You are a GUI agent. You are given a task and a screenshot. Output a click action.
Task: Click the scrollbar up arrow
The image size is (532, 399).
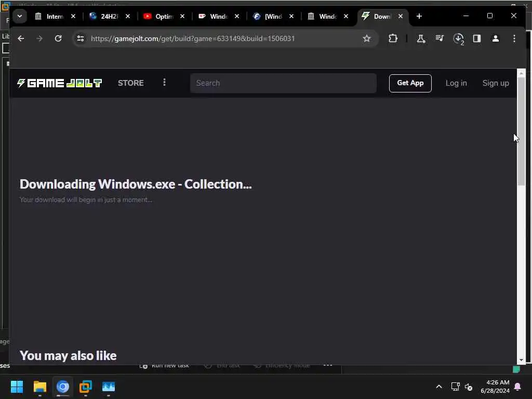pos(521,73)
